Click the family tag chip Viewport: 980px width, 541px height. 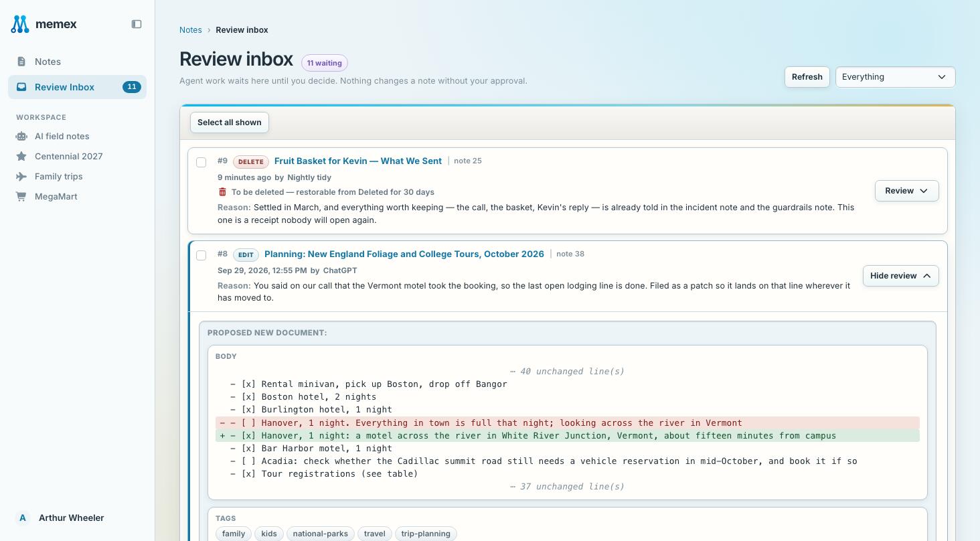pos(234,534)
